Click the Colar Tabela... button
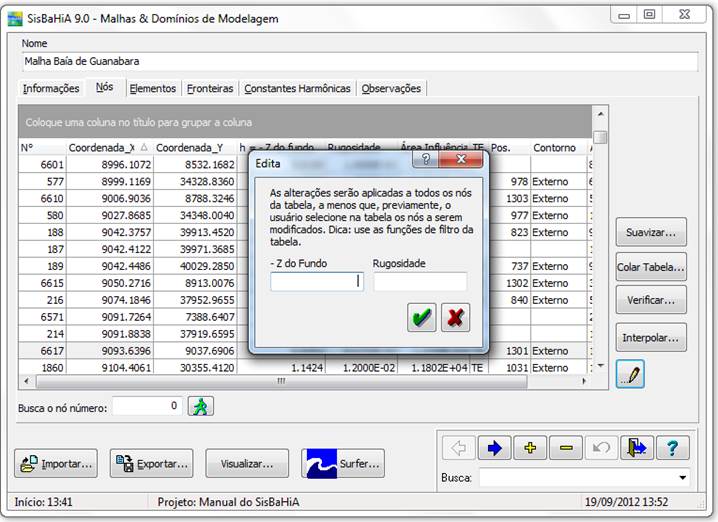The height and width of the screenshot is (522, 718). (x=651, y=266)
